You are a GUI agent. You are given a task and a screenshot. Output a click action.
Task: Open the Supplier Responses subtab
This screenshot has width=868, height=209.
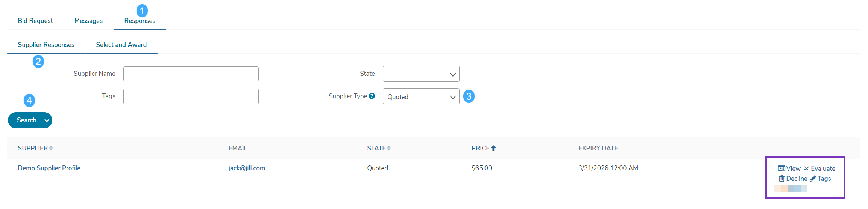coord(46,45)
